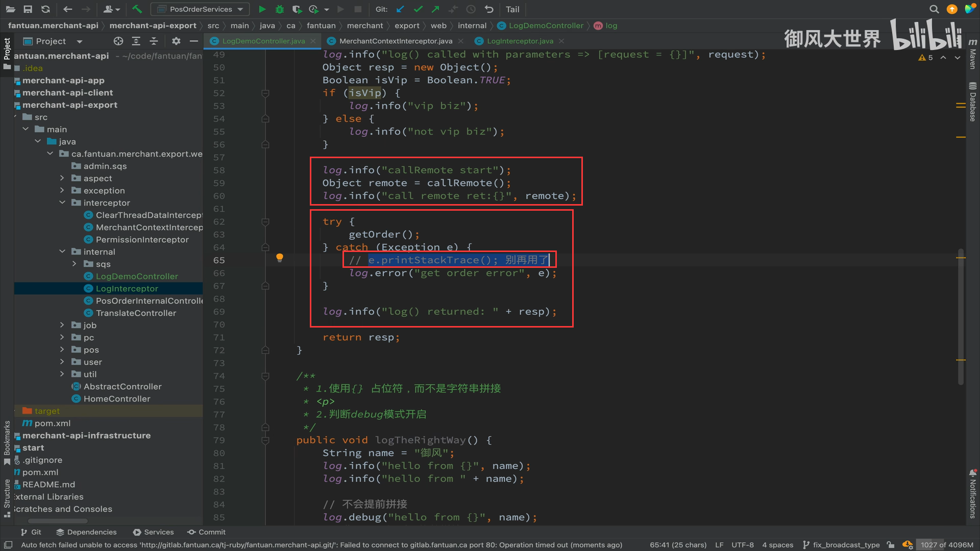Viewport: 980px width, 551px height.
Task: Git commit green checkmark icon
Action: point(418,9)
